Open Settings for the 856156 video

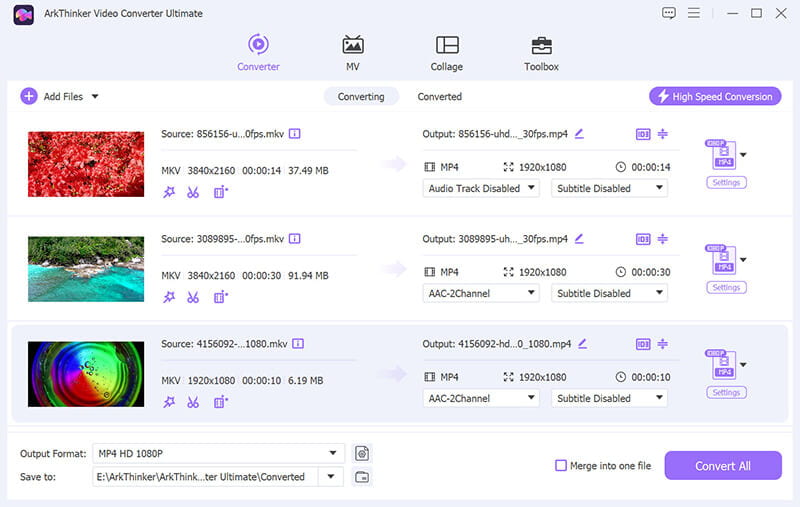[726, 183]
